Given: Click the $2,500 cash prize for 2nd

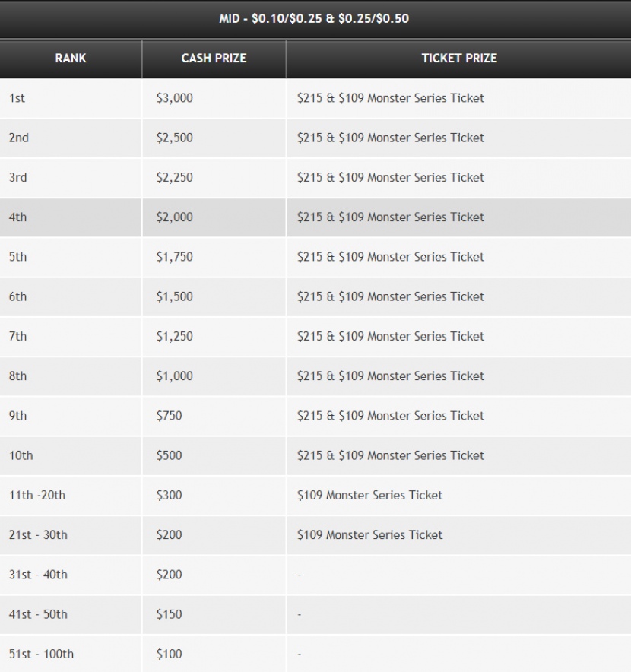Looking at the screenshot, I should coord(214,138).
